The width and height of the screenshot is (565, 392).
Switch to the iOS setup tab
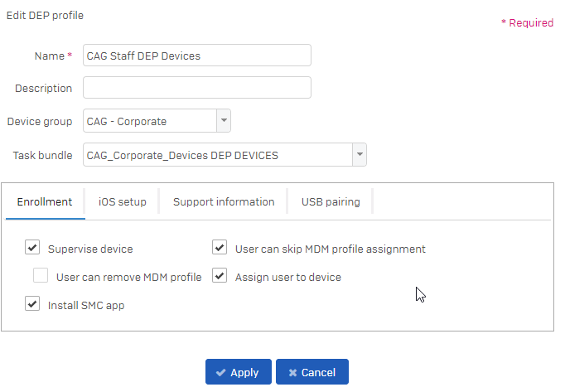[x=123, y=202]
